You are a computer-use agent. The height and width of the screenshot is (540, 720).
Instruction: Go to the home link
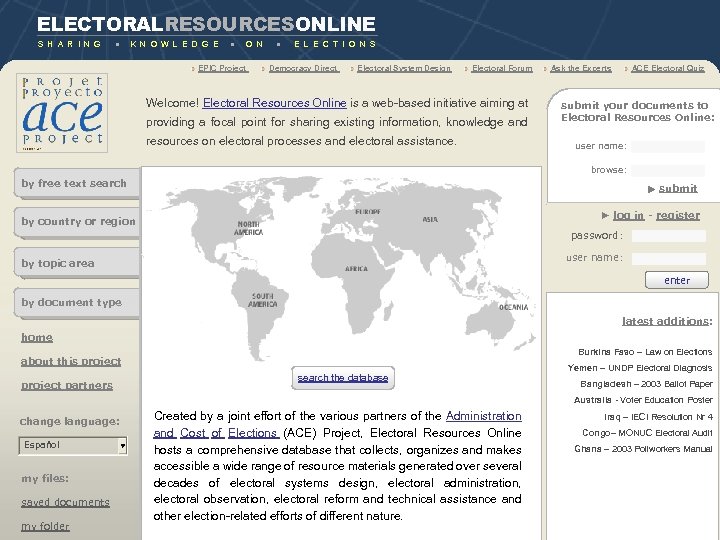coord(37,338)
